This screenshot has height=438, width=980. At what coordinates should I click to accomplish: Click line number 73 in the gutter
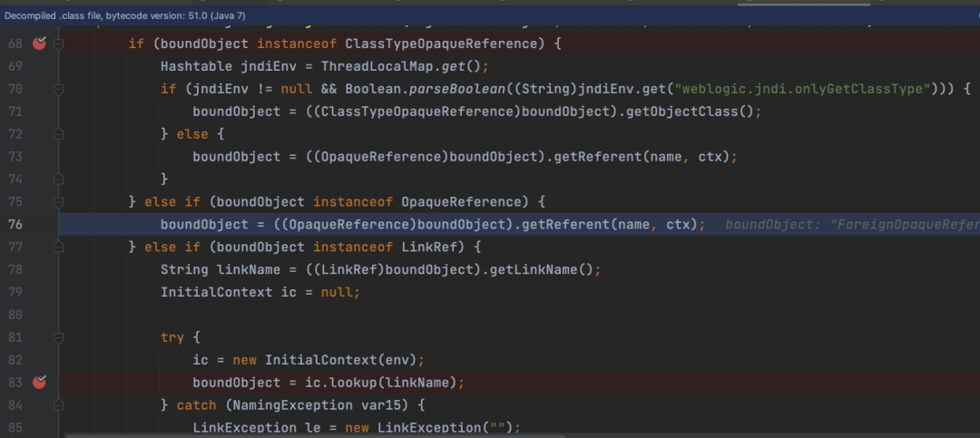coord(15,156)
